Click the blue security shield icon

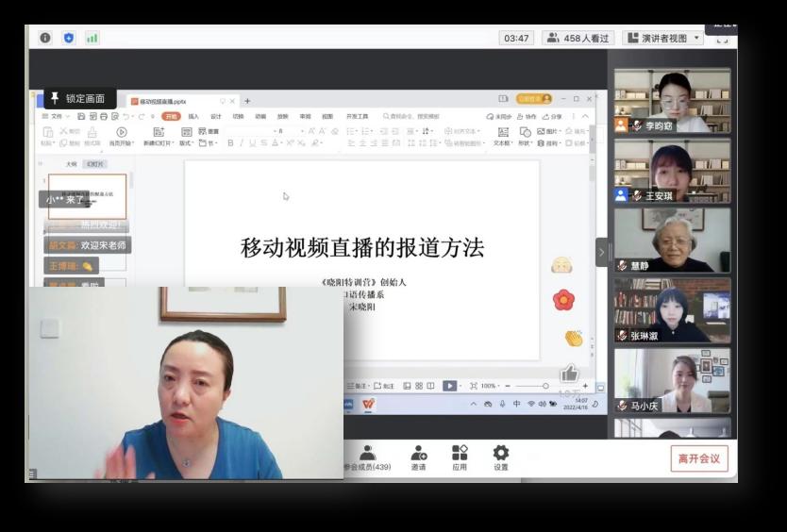coord(69,38)
